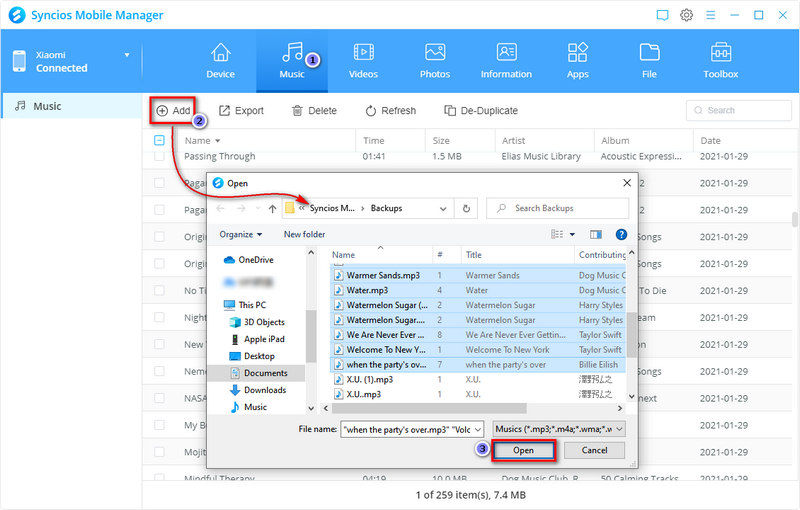This screenshot has width=800, height=510.
Task: Go to the Photos tab
Action: pyautogui.click(x=435, y=61)
